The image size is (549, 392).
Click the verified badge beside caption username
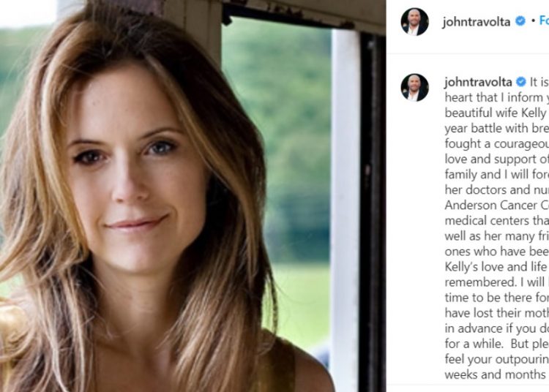(x=521, y=82)
